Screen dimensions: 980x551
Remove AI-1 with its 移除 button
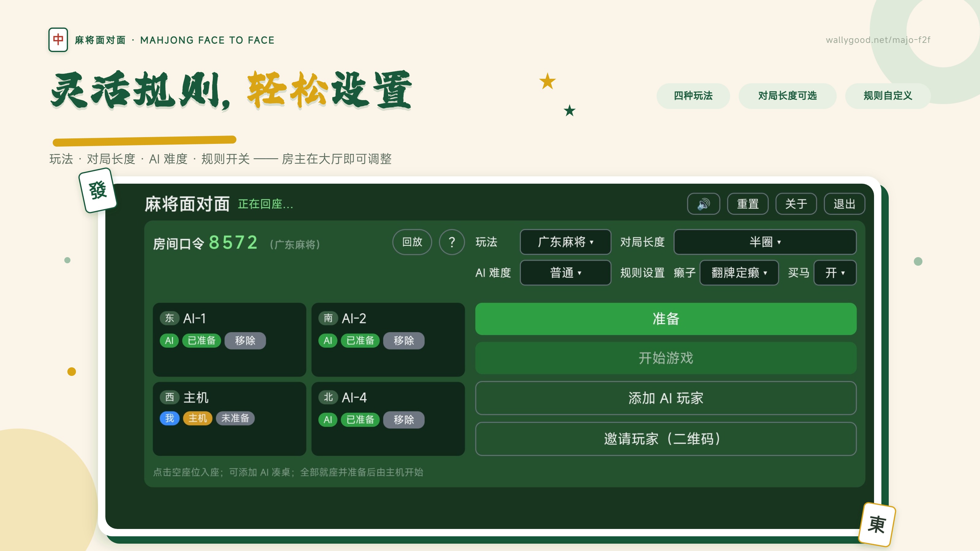(x=245, y=340)
